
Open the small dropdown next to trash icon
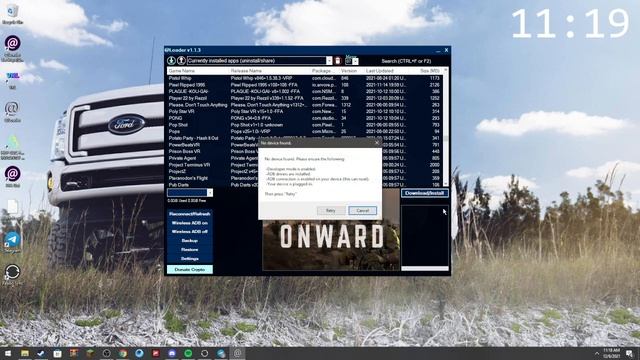(355, 62)
